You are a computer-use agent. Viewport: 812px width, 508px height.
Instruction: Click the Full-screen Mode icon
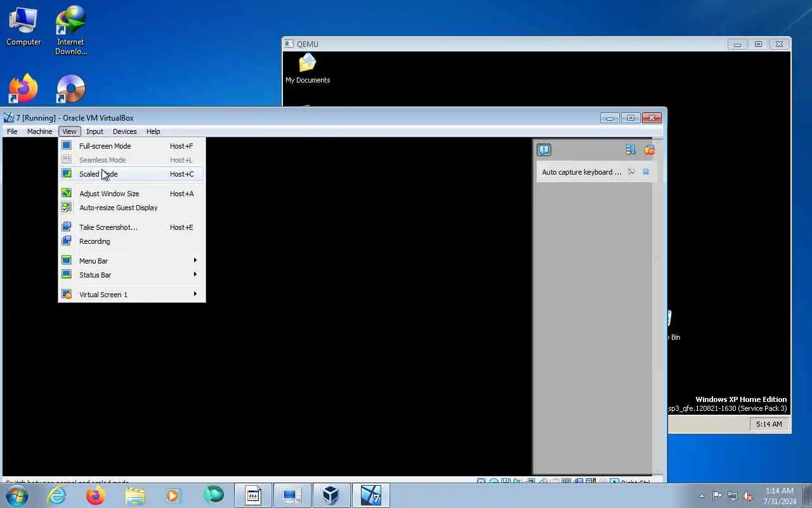click(x=66, y=145)
